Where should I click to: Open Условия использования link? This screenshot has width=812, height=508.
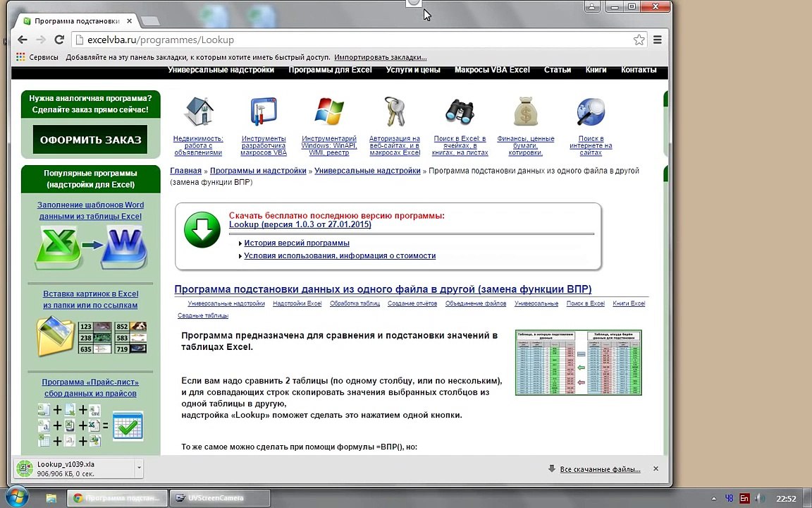(x=340, y=255)
